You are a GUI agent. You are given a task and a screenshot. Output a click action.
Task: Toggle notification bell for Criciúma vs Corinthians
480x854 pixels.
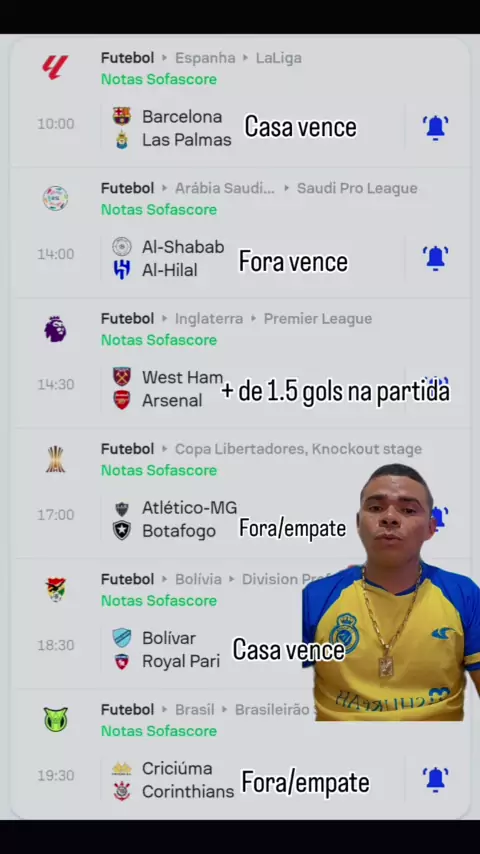pos(435,779)
